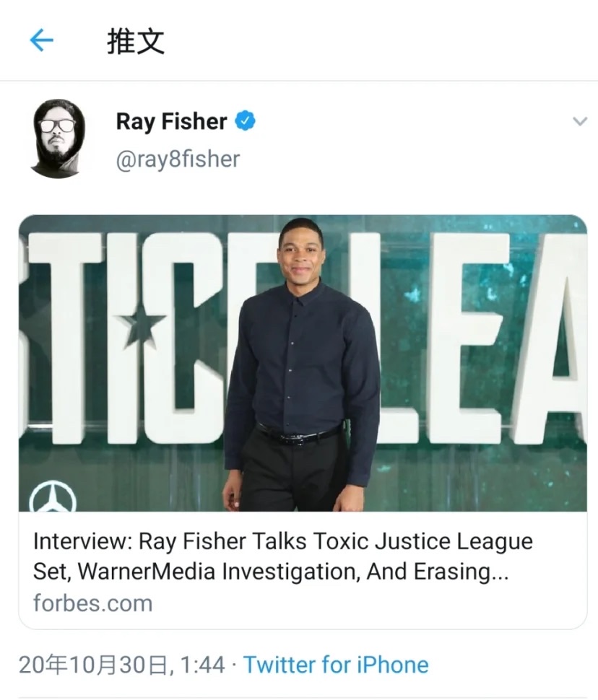Open the Forbes interview headline
The height and width of the screenshot is (700, 598).
coord(283,556)
